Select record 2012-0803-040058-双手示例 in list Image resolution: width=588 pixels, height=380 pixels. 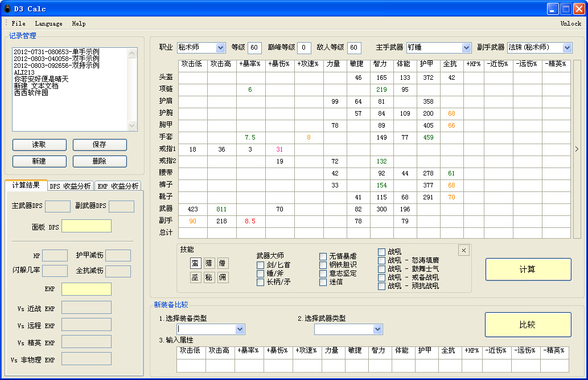56,59
